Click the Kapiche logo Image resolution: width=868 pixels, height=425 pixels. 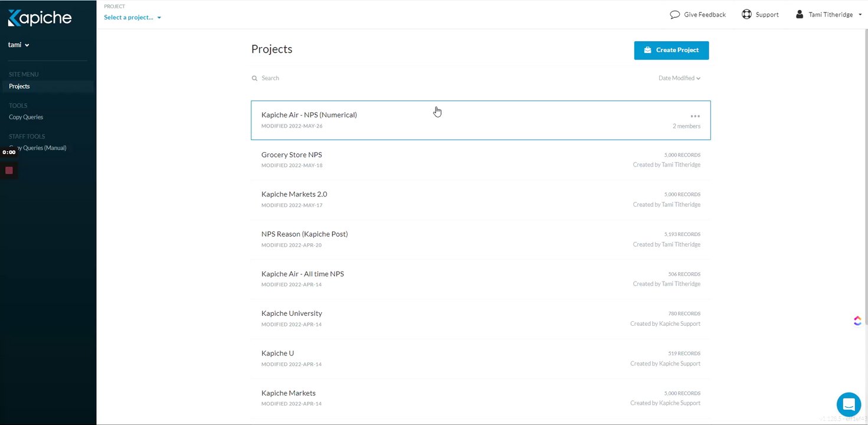[40, 18]
